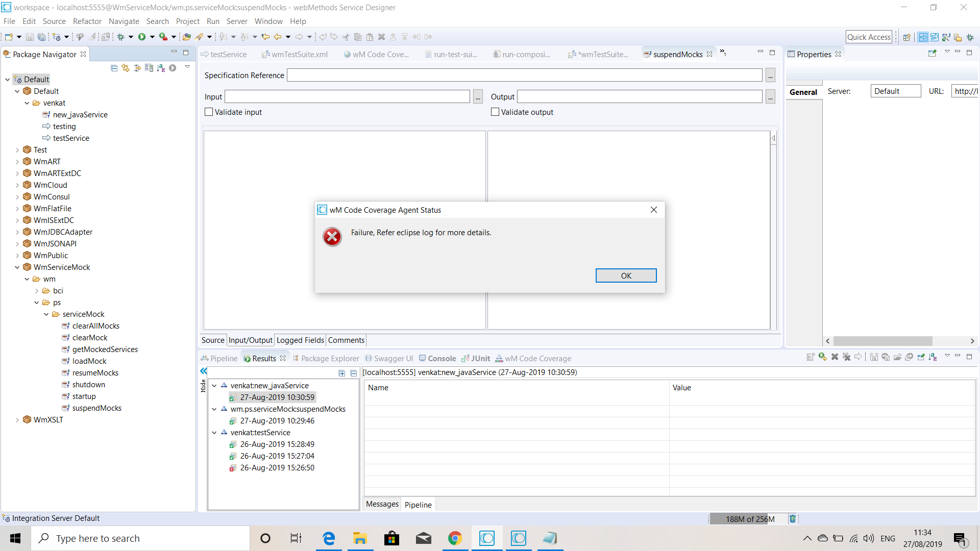Run garbage collection via trash icon near heap

(x=793, y=518)
